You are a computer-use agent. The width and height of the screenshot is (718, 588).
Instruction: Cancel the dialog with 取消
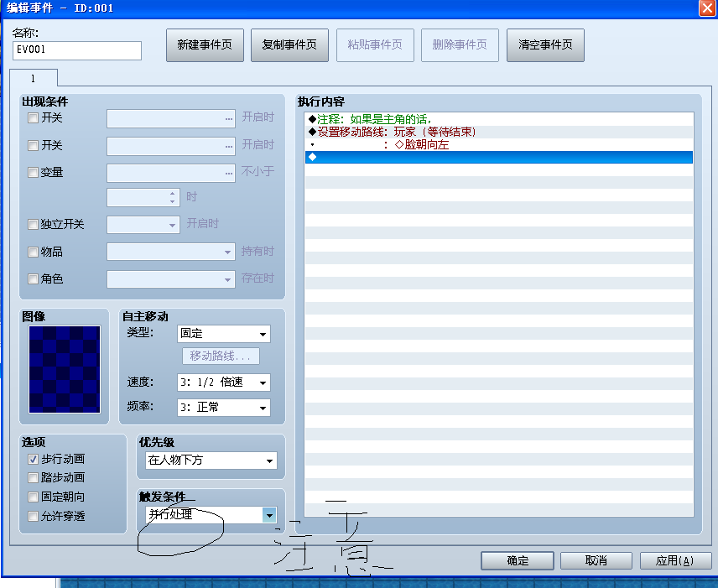596,560
